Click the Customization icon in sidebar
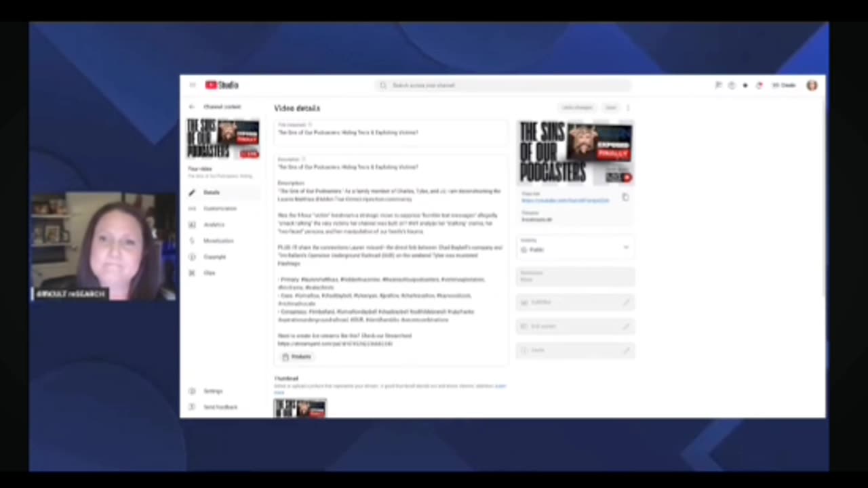 (192, 209)
